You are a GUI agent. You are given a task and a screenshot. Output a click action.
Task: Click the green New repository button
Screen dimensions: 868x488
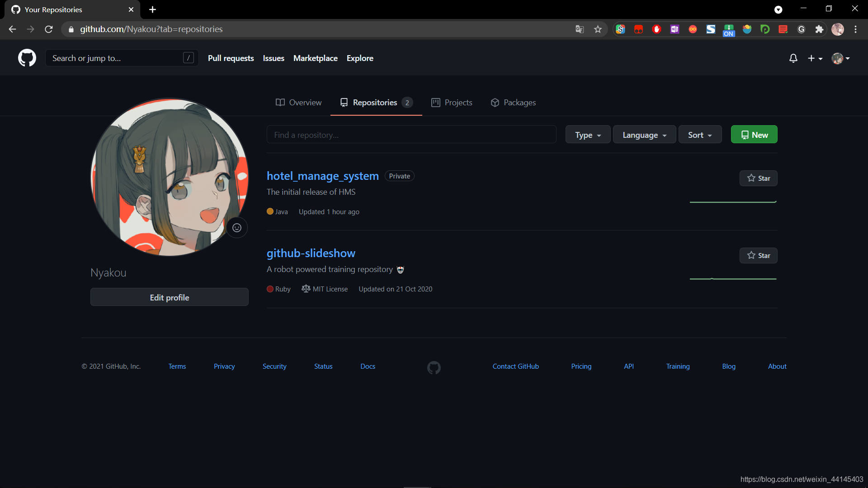(754, 135)
